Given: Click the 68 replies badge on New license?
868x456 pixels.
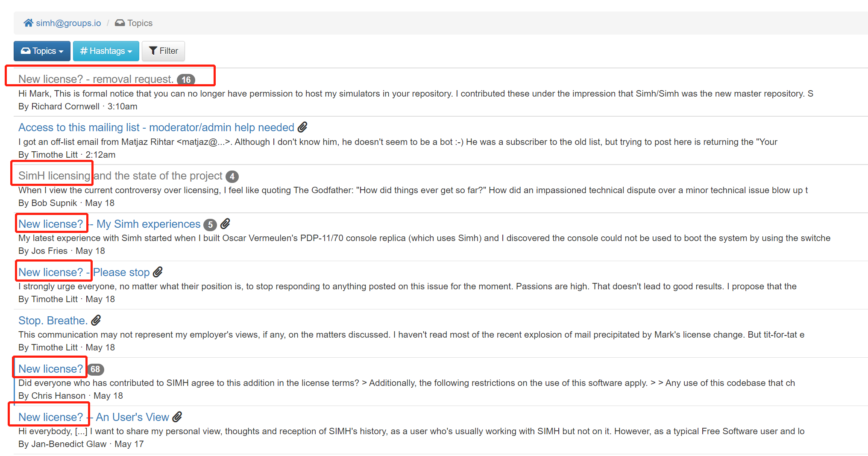Looking at the screenshot, I should tap(95, 369).
